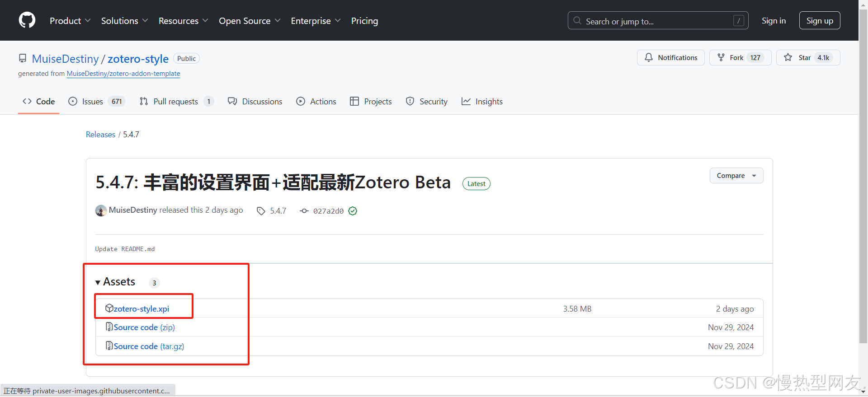Viewport: 868px width, 397px height.
Task: Click the Latest release badge
Action: (476, 184)
